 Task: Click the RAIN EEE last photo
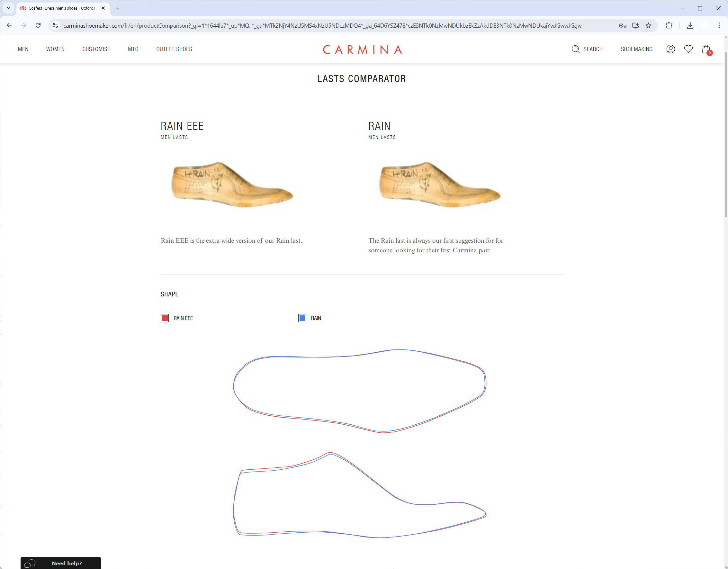pos(232,184)
